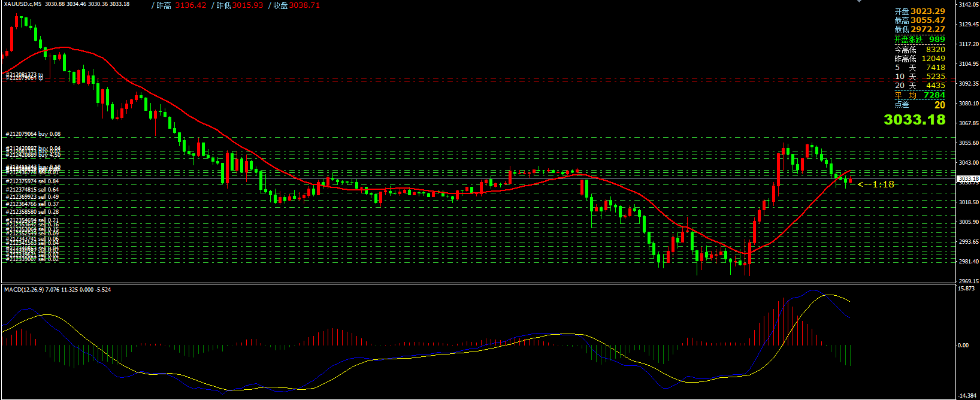980x400 pixels.
Task: Select the #212358580 sell 0.28 order label
Action: tap(32, 212)
